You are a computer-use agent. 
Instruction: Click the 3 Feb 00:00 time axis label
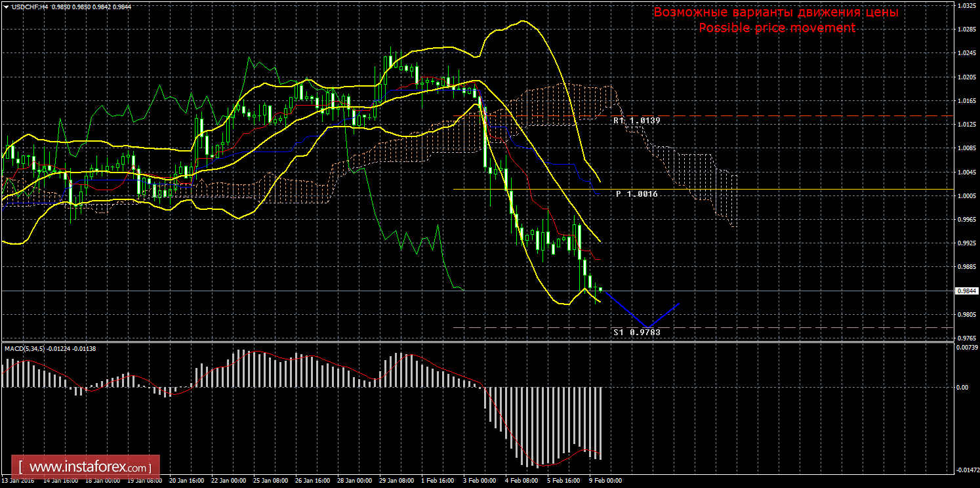pyautogui.click(x=479, y=480)
